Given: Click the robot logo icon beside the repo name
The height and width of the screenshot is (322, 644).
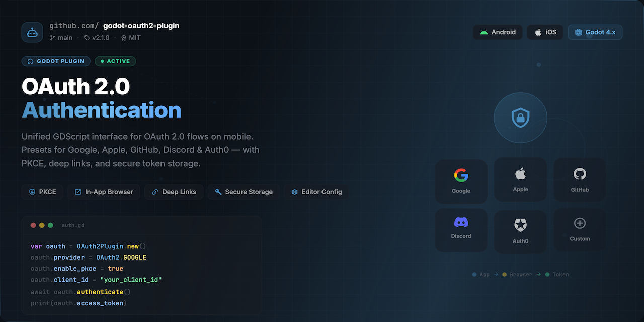Looking at the screenshot, I should (x=32, y=32).
